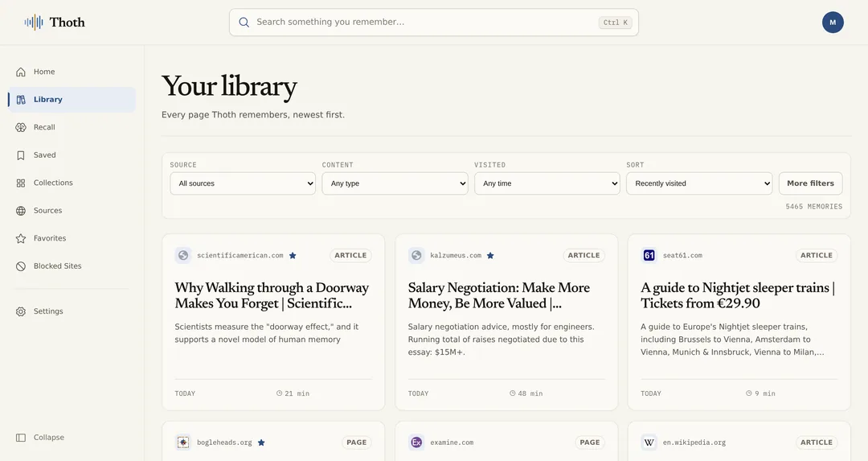868x461 pixels.
Task: Open Sources in sidebar
Action: click(x=72, y=211)
